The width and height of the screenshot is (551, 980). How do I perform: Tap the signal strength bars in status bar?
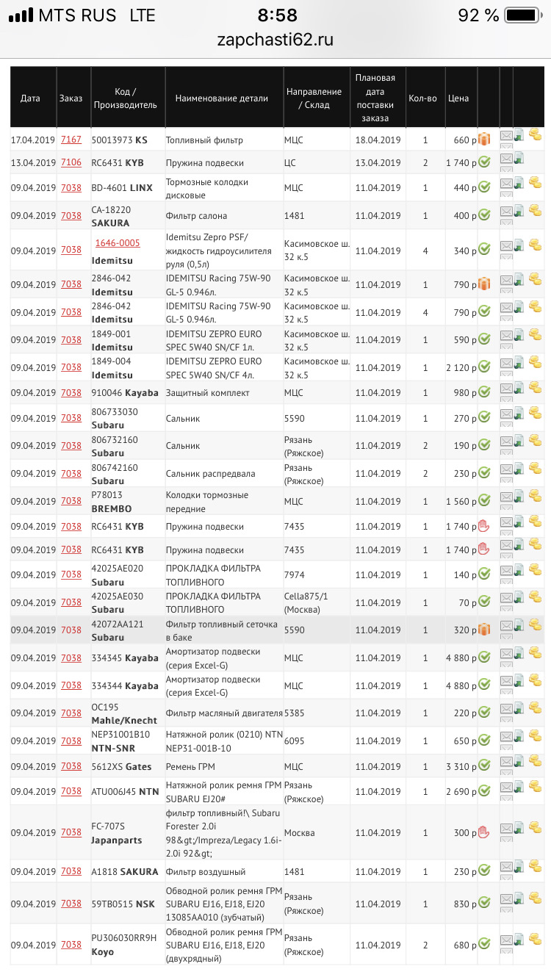21,15
